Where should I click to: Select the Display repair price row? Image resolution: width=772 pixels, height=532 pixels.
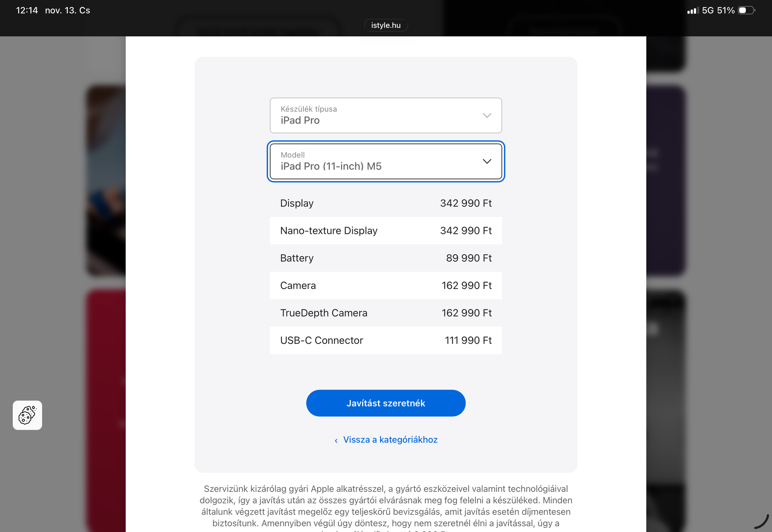point(386,203)
